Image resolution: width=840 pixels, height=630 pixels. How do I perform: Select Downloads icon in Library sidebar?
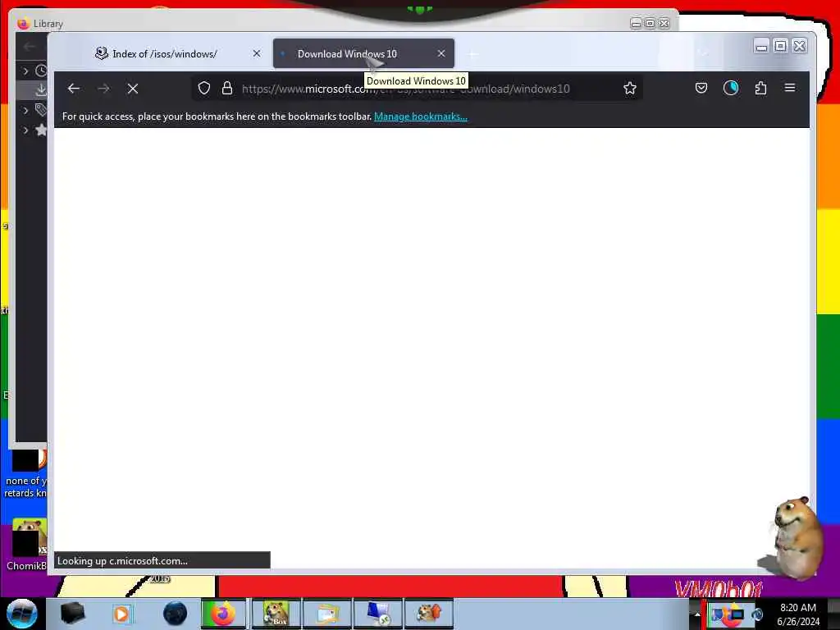pos(41,90)
